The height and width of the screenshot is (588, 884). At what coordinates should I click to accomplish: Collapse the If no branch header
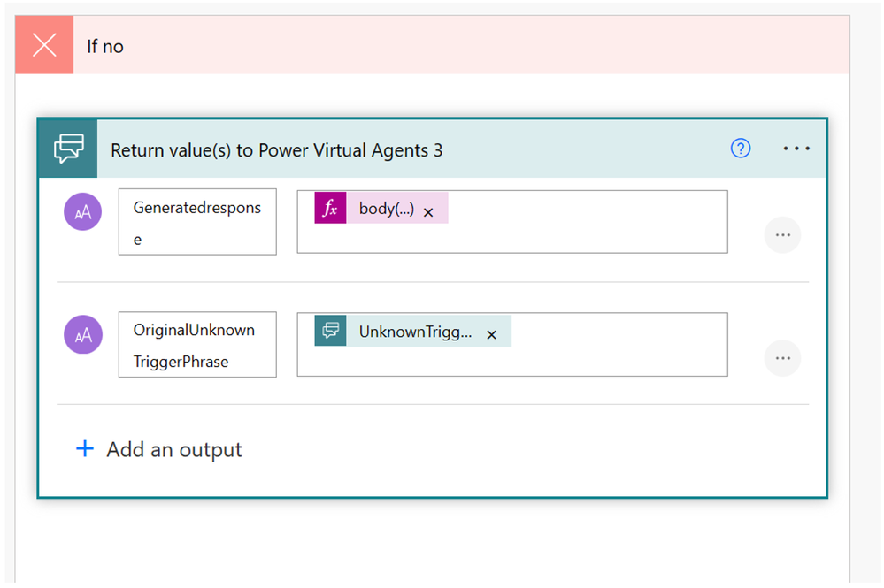click(433, 45)
